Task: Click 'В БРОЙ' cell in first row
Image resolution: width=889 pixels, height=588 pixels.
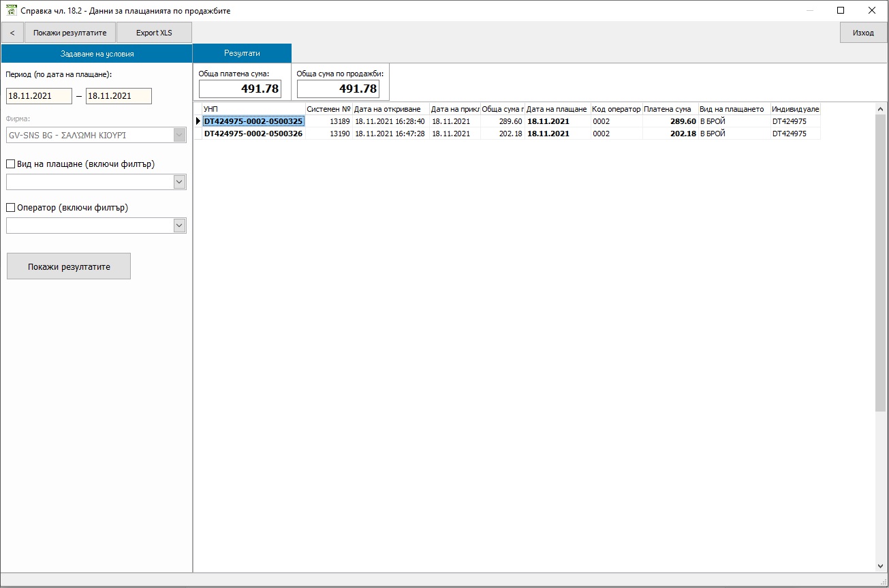Action: (x=734, y=121)
